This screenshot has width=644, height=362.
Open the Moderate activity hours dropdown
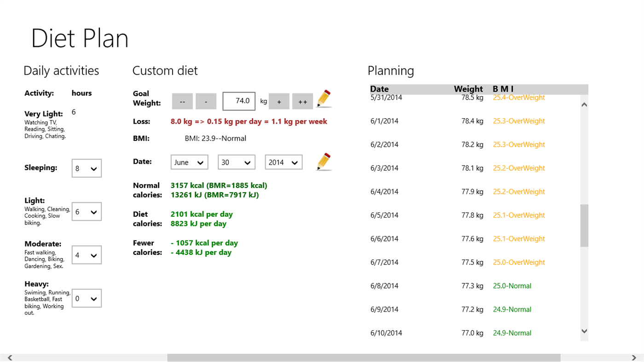(x=86, y=254)
